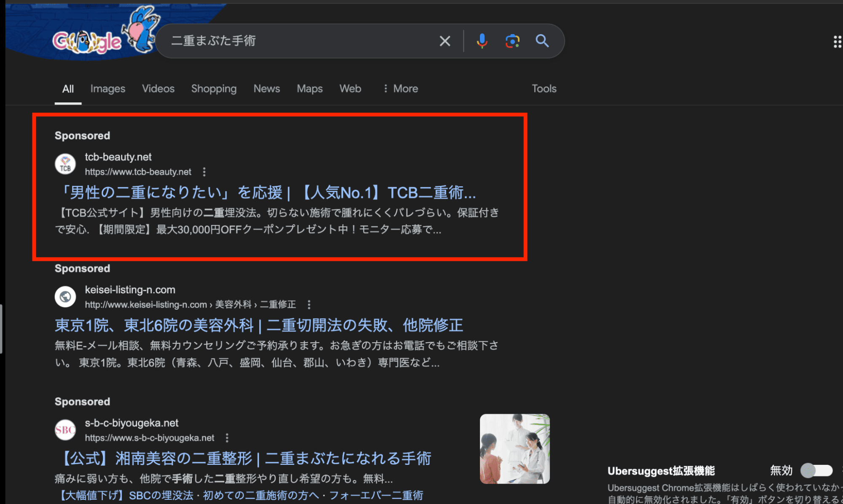
Task: Submit search with the magnifier icon
Action: pos(542,41)
